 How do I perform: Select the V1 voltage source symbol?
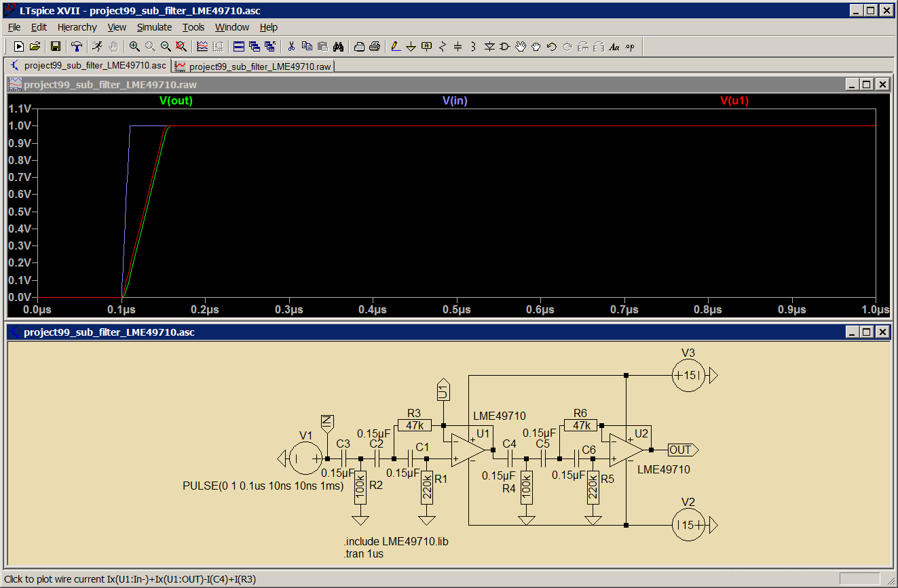tap(306, 458)
